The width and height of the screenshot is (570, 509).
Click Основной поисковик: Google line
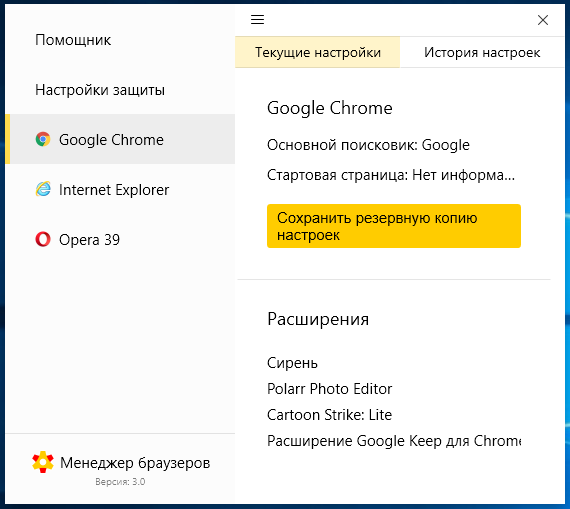click(368, 145)
